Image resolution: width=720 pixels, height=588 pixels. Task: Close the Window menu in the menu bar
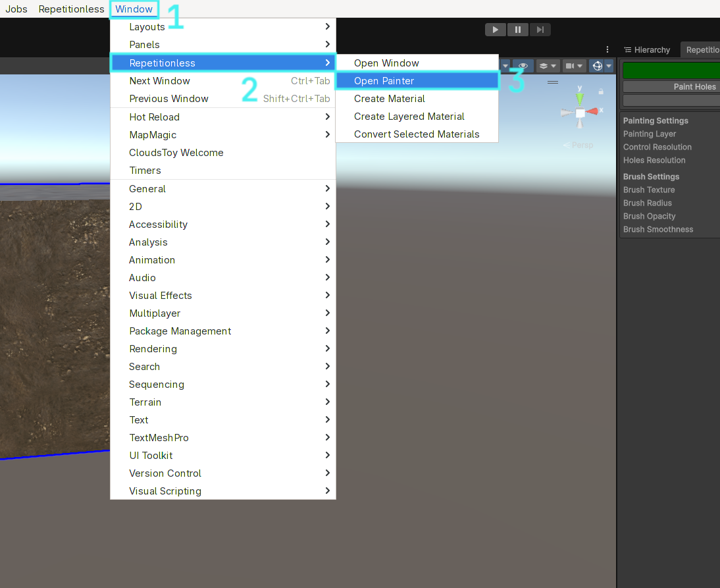pyautogui.click(x=134, y=9)
